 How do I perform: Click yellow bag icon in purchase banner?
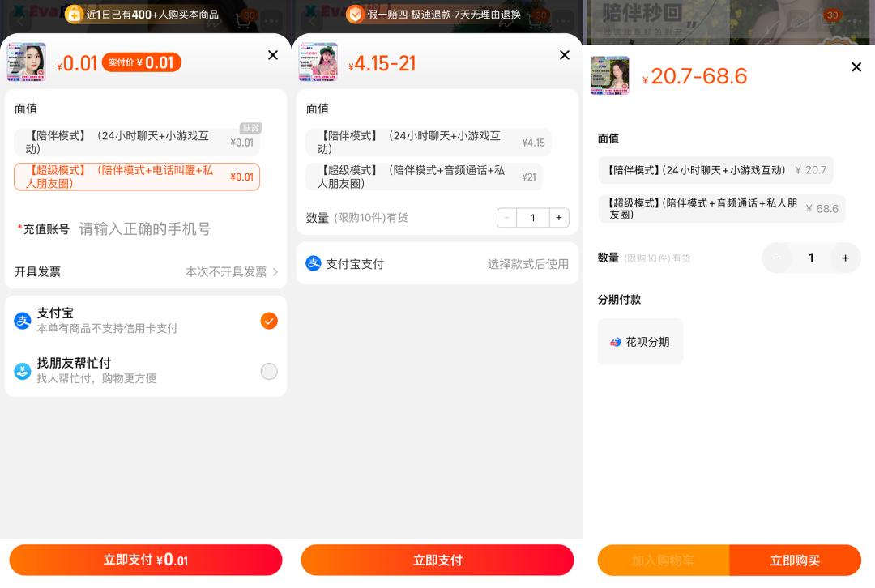[x=74, y=14]
